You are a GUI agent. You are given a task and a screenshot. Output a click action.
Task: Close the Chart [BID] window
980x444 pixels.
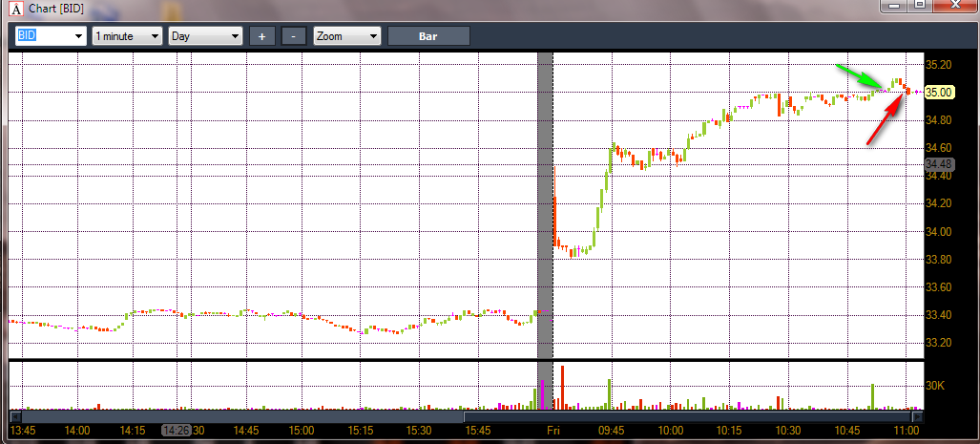point(955,5)
